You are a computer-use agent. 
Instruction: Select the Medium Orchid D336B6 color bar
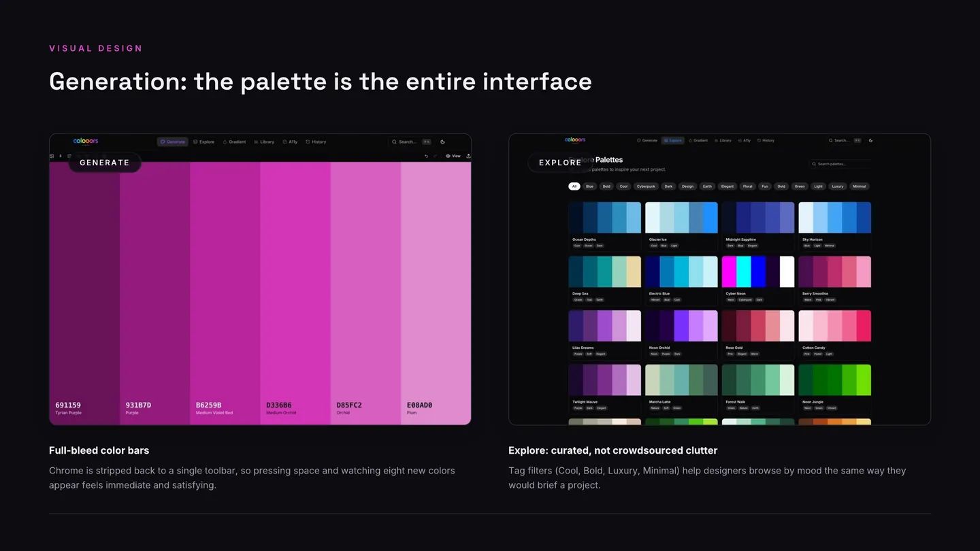pyautogui.click(x=295, y=293)
